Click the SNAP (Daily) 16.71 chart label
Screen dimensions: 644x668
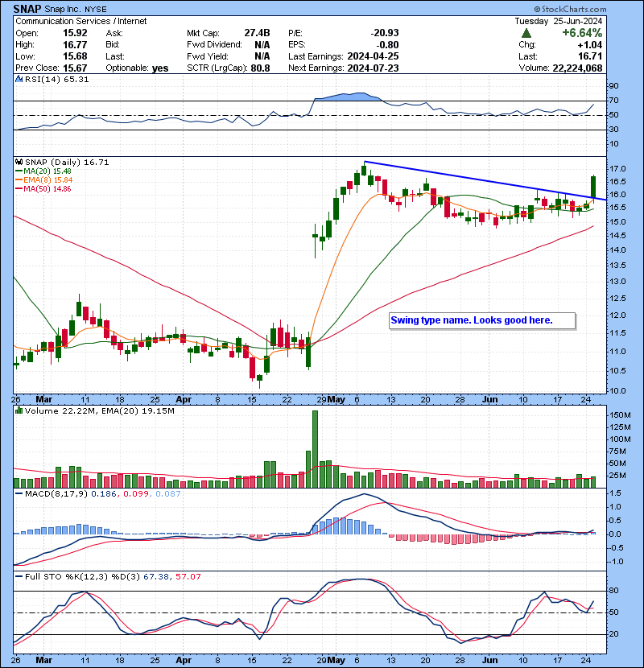pos(67,162)
